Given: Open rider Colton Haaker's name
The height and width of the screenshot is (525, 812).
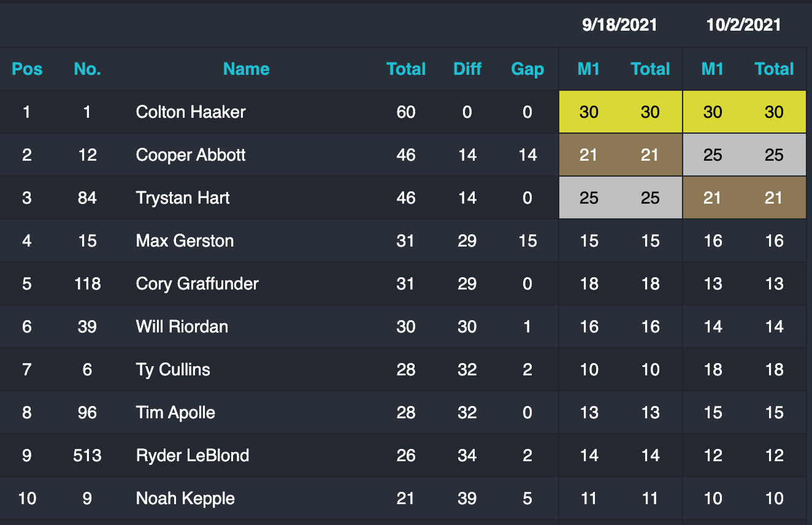Looking at the screenshot, I should coord(191,112).
